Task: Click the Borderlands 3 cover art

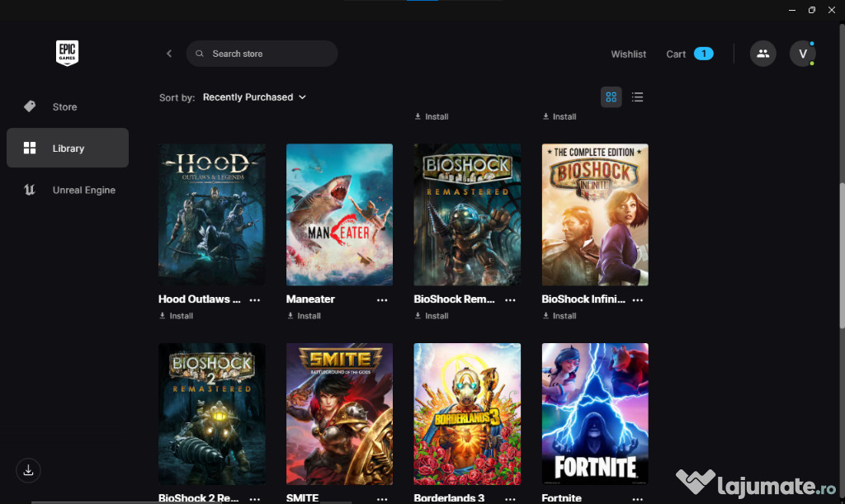Action: click(467, 414)
